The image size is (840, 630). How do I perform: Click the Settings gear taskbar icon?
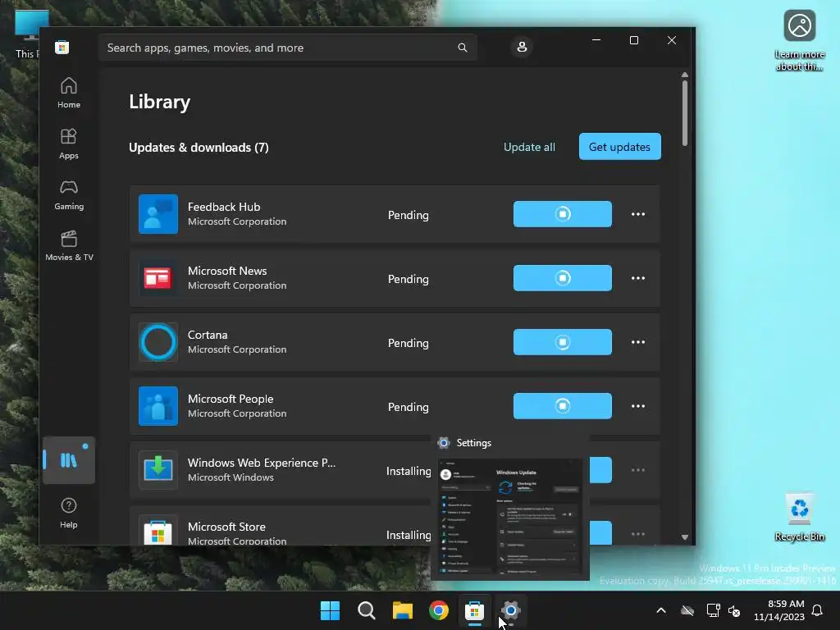510,610
